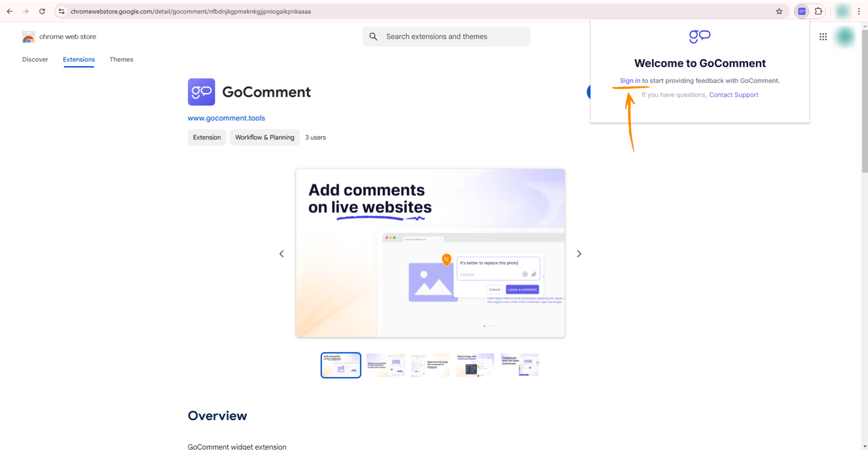Go back to the previous page
The image size is (868, 450).
[9, 11]
